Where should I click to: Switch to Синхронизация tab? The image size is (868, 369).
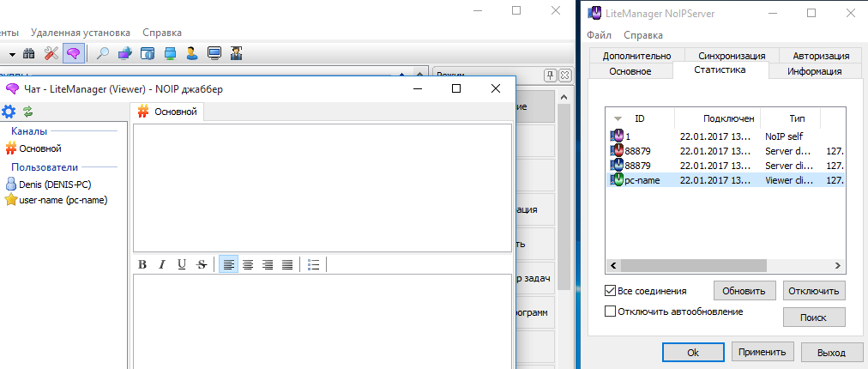click(x=732, y=56)
